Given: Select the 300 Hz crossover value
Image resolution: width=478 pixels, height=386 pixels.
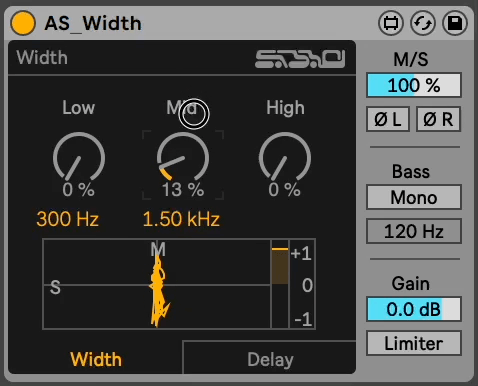Looking at the screenshot, I should [68, 219].
